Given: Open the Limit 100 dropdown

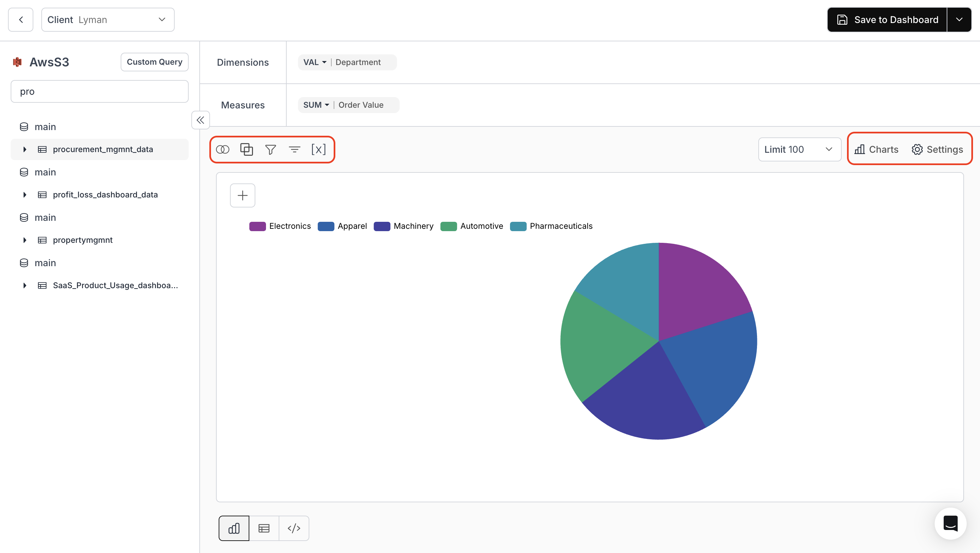Looking at the screenshot, I should point(799,149).
